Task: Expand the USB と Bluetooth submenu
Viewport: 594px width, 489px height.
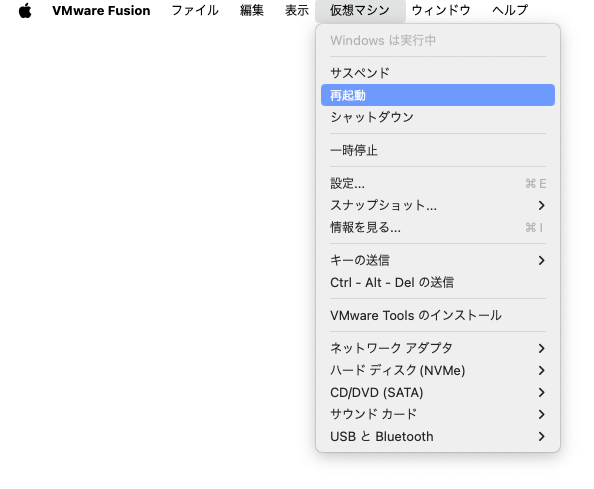Action: (x=438, y=436)
